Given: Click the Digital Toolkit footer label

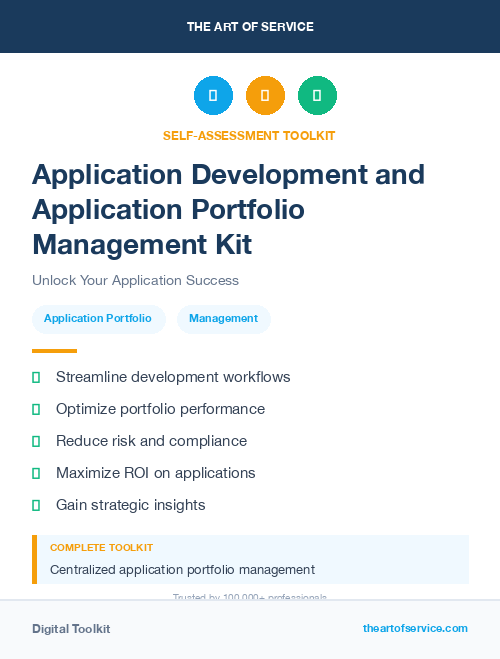Looking at the screenshot, I should click(x=71, y=629).
